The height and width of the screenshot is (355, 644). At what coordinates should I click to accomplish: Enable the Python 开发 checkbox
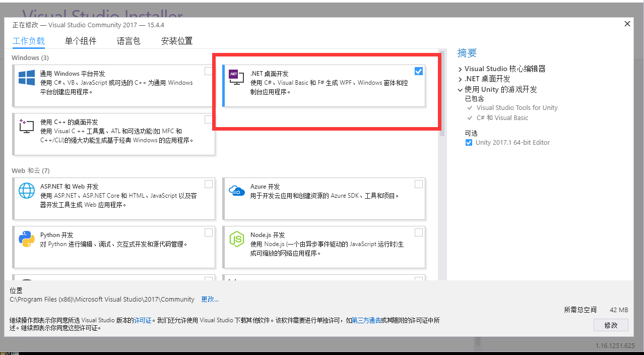(209, 232)
